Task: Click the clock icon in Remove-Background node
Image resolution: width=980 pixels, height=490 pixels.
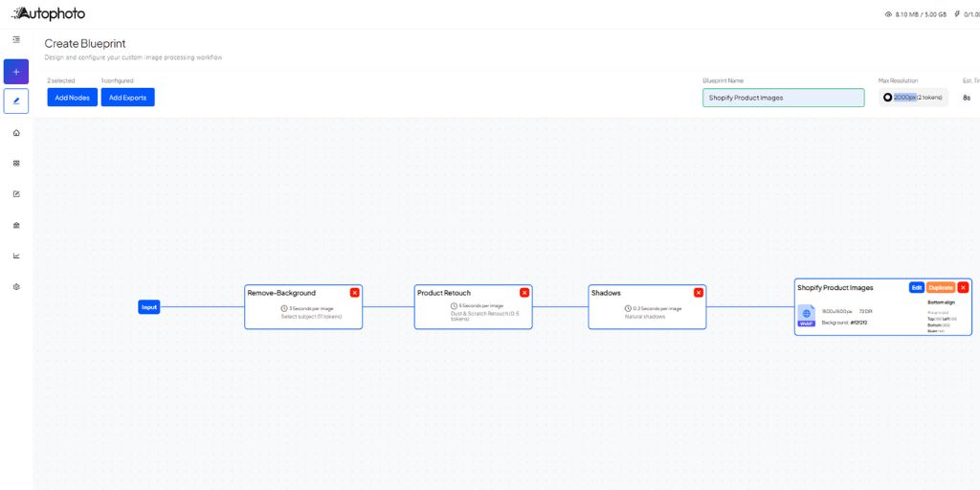Action: pos(284,309)
